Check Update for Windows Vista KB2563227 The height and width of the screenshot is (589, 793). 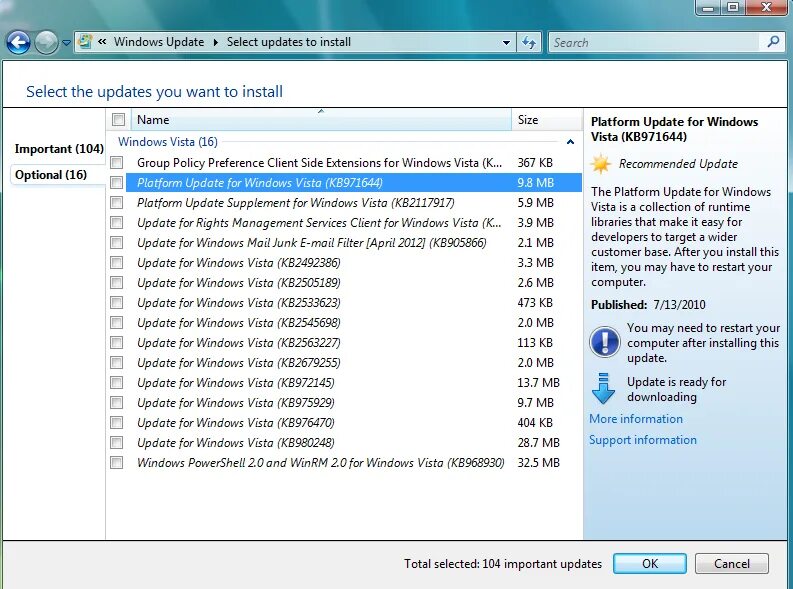click(117, 342)
